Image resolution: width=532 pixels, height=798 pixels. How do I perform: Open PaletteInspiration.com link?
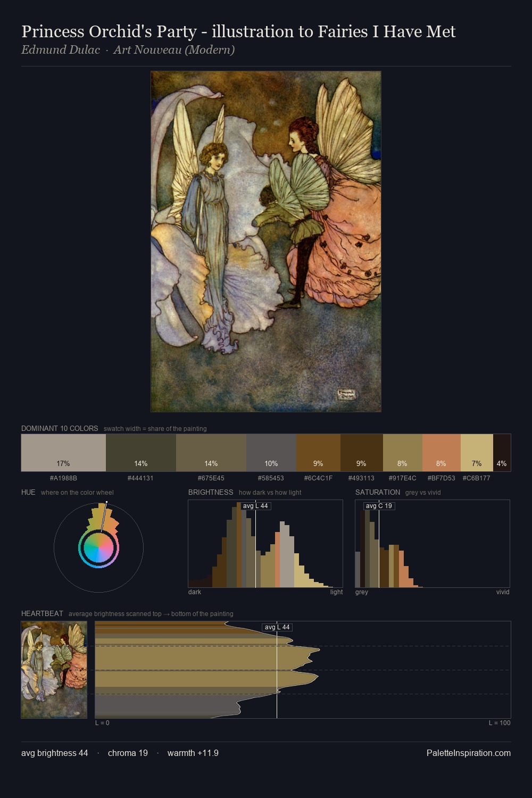469,753
